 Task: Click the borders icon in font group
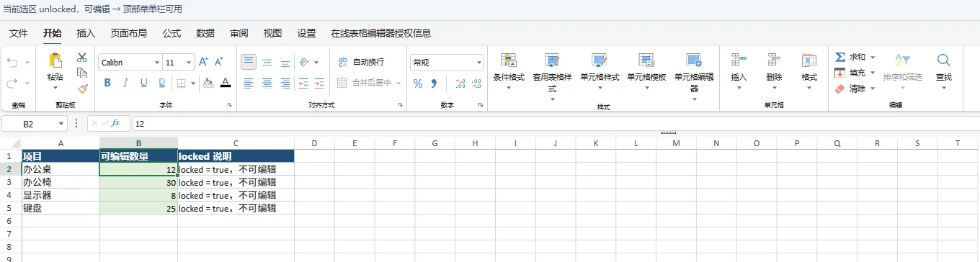[x=182, y=83]
